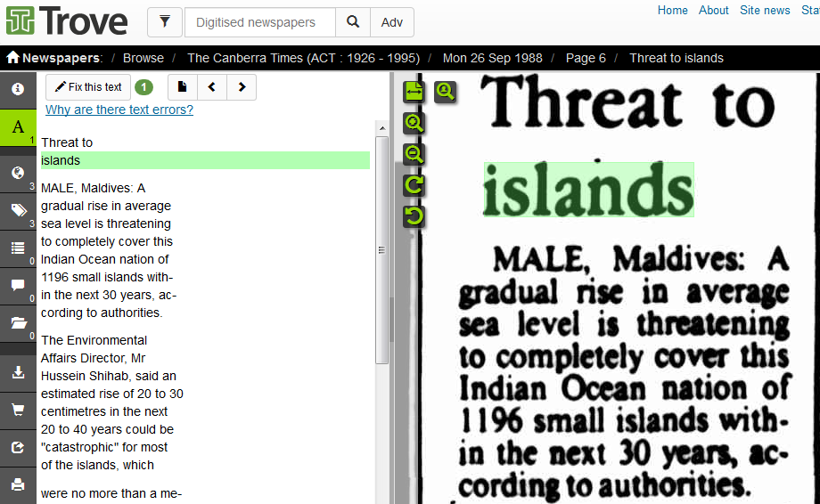The image size is (820, 504).
Task: Click the Adv advanced search button
Action: (x=392, y=22)
